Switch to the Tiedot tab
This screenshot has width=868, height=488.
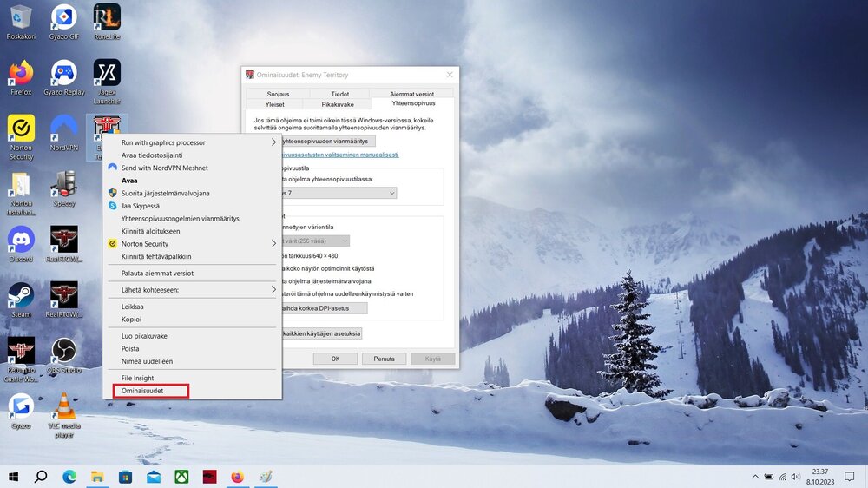[x=340, y=94]
